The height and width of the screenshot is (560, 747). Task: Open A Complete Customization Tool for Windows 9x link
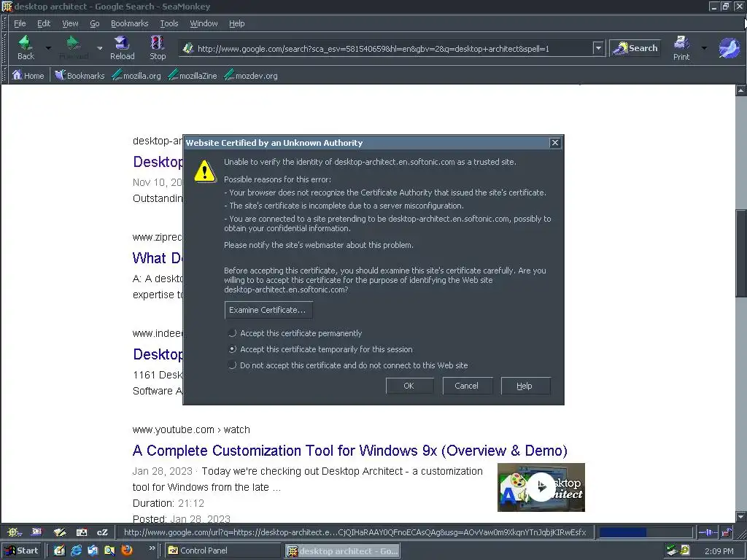[x=349, y=451]
